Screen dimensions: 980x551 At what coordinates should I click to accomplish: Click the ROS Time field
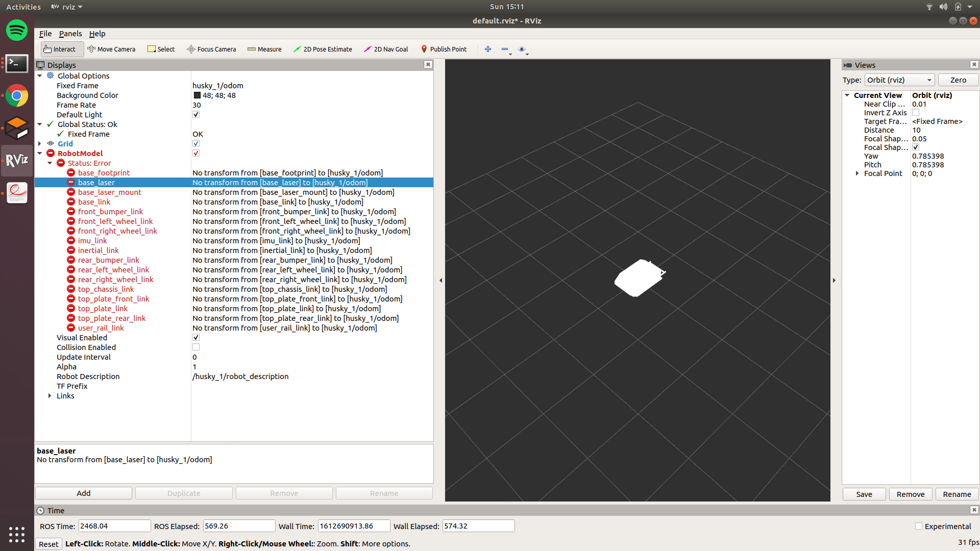(x=114, y=526)
